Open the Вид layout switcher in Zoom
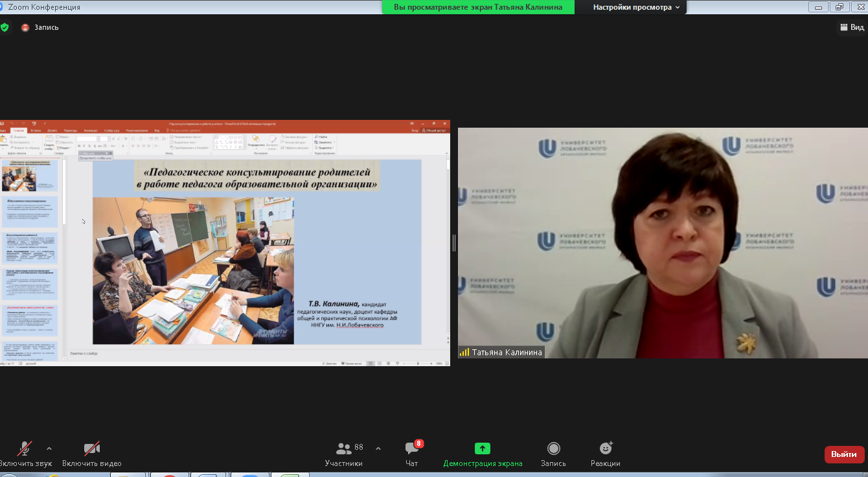Viewport: 868px width, 477px height. point(852,27)
